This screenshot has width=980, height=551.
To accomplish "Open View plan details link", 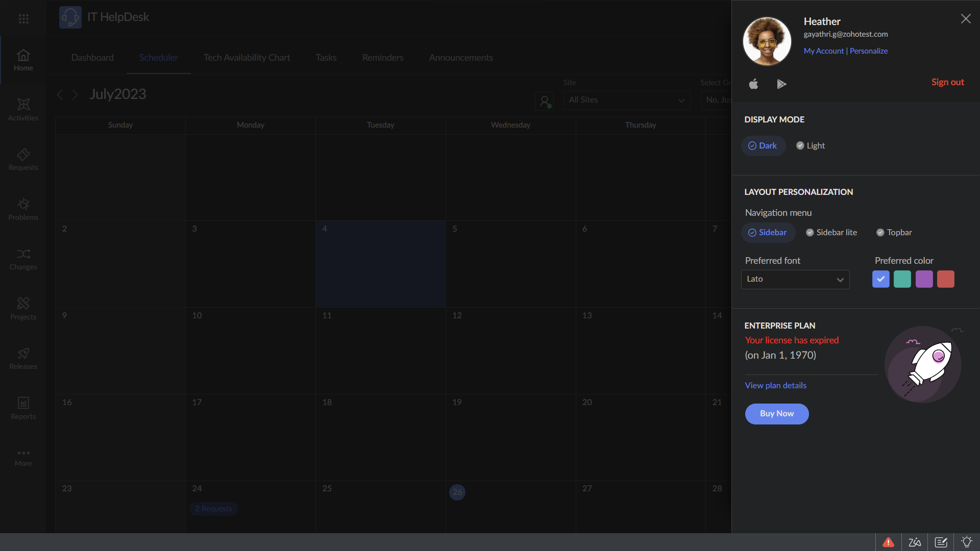I will pos(775,385).
